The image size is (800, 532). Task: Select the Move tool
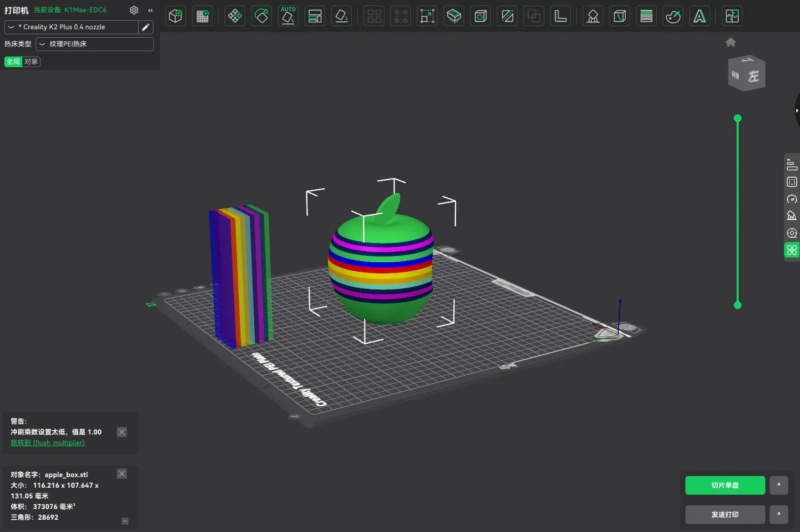[x=235, y=16]
